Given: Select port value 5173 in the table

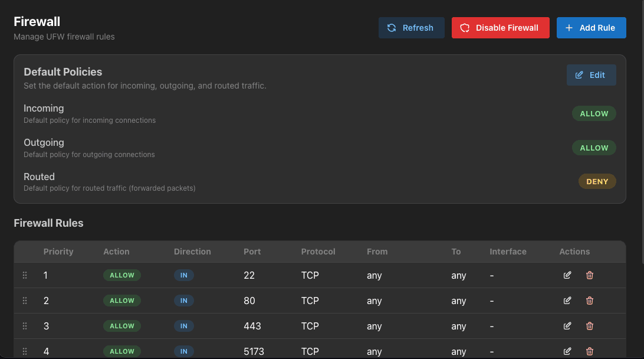Looking at the screenshot, I should click(254, 351).
